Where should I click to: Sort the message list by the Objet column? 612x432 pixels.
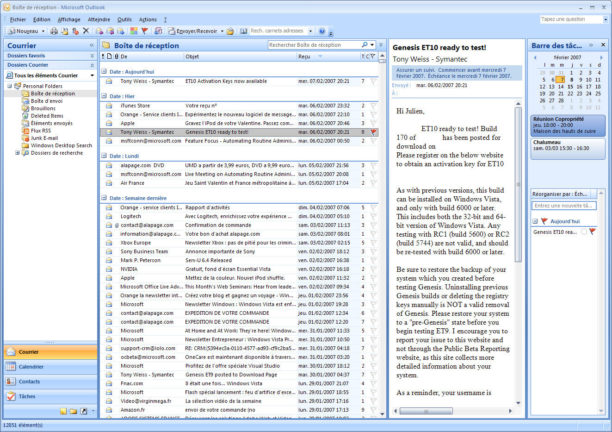(240, 57)
